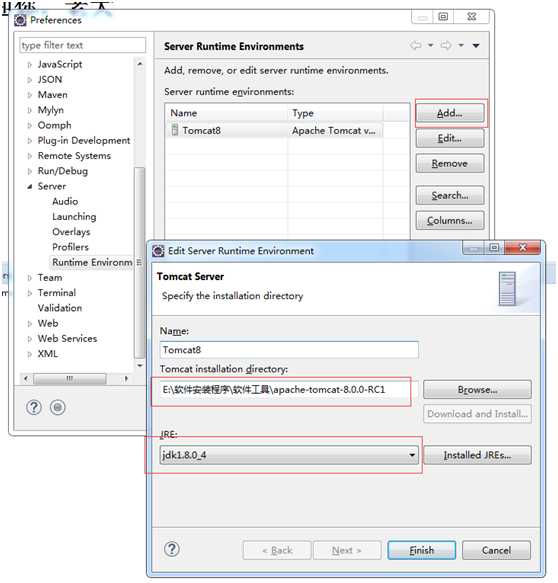This screenshot has height=583, width=558.
Task: Click the Preferences help question mark icon
Action: point(34,408)
